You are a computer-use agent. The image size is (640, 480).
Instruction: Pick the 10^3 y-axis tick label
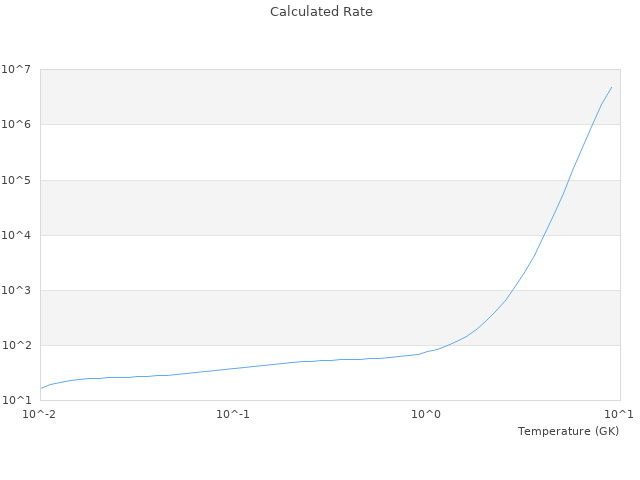pyautogui.click(x=16, y=290)
